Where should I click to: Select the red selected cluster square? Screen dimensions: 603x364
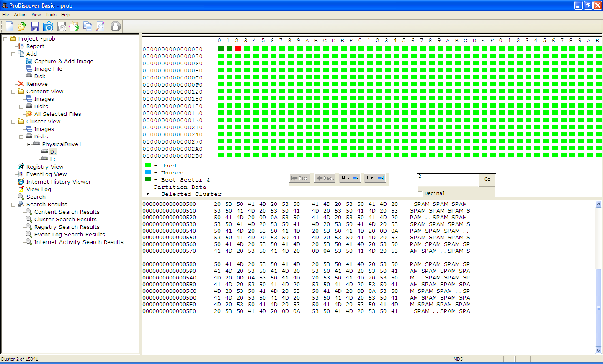click(238, 49)
